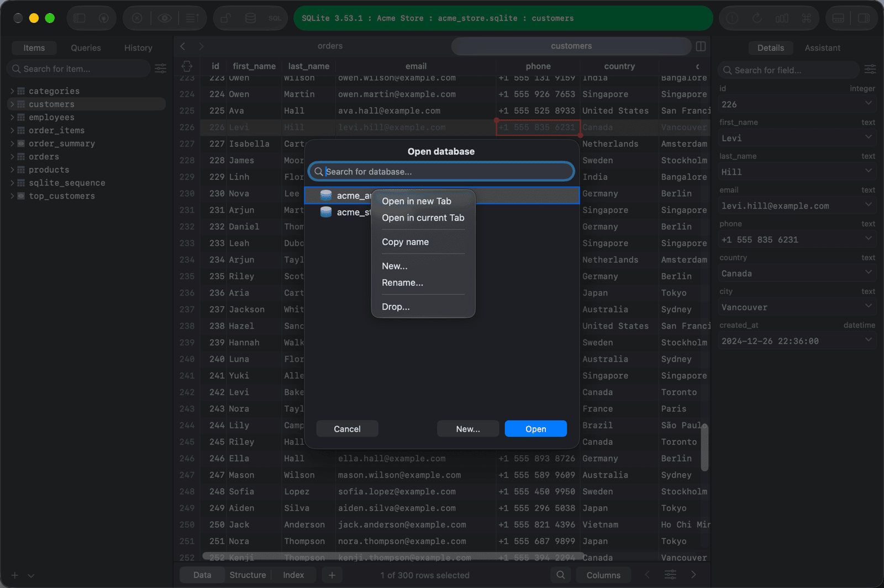
Task: Expand the employees table in sidebar
Action: pyautogui.click(x=12, y=118)
